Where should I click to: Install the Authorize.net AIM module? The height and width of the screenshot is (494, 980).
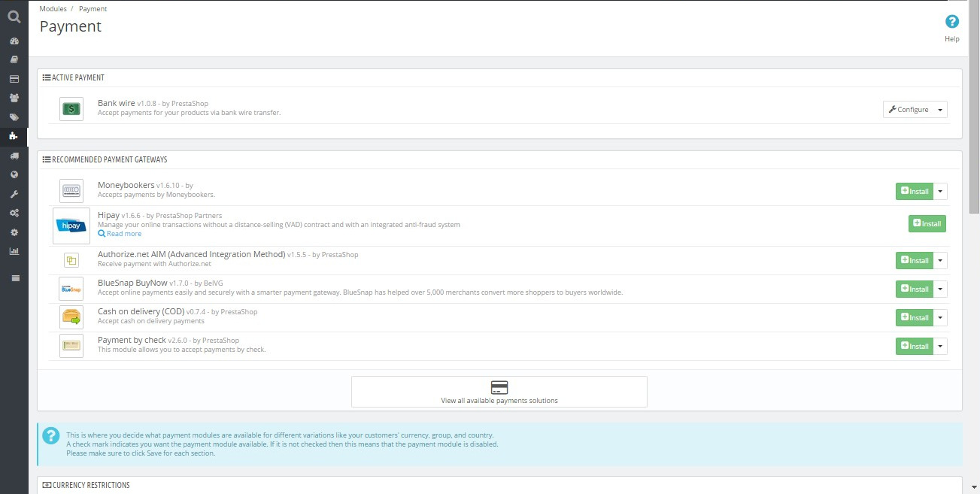(915, 260)
